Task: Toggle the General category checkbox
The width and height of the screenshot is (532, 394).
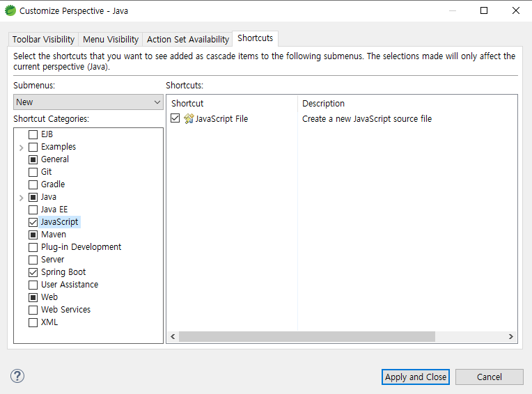Action: 33,159
